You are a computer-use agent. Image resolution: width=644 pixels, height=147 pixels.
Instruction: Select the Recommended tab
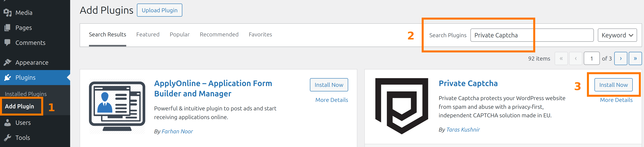pyautogui.click(x=219, y=34)
